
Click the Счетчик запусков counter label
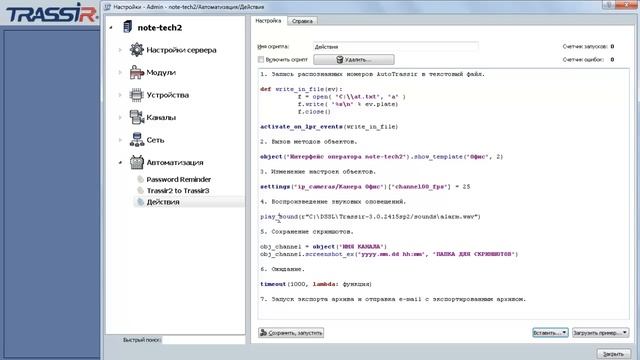click(585, 47)
